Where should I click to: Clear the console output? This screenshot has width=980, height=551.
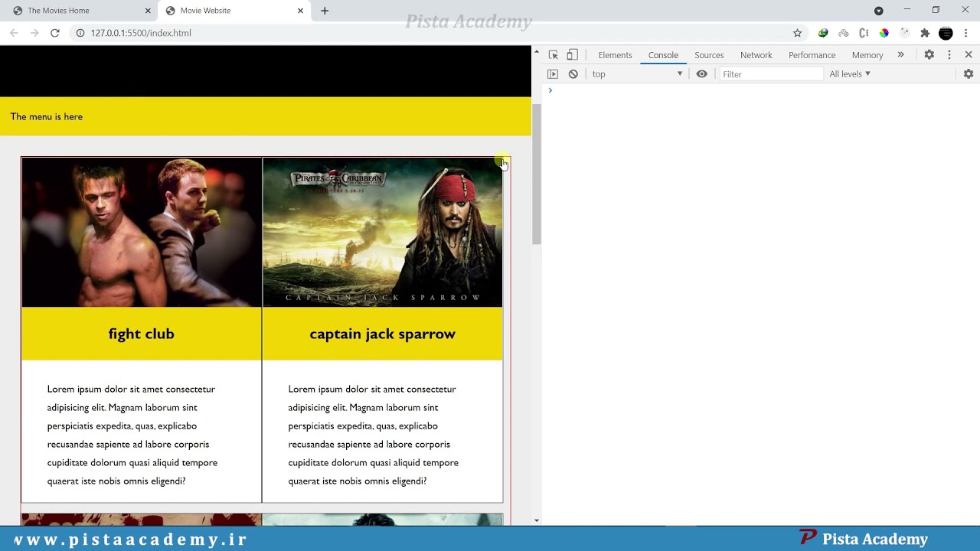point(573,74)
